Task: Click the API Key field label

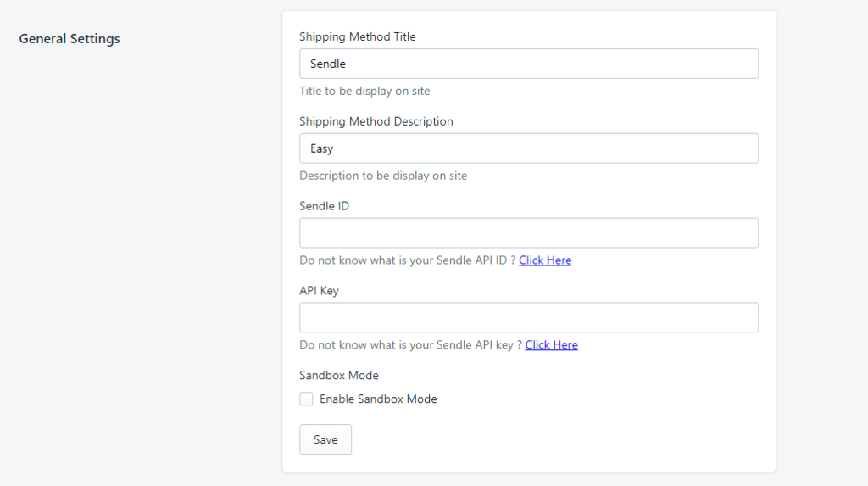Action: pyautogui.click(x=319, y=291)
